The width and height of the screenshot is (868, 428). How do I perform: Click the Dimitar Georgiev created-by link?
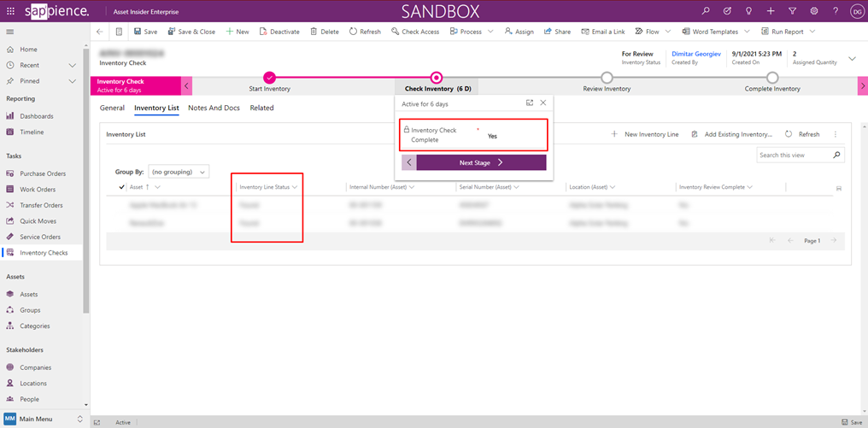pos(695,54)
